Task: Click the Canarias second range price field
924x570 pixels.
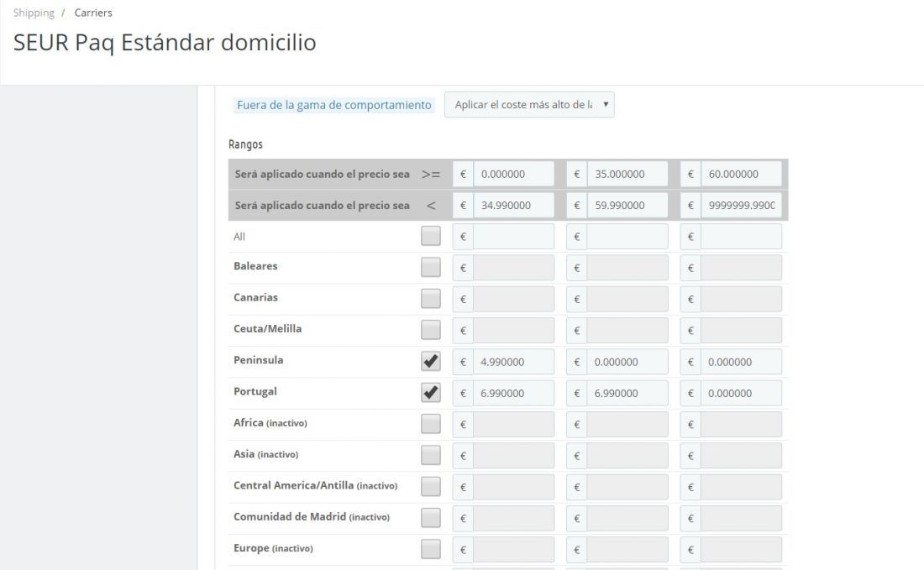Action: pyautogui.click(x=627, y=299)
